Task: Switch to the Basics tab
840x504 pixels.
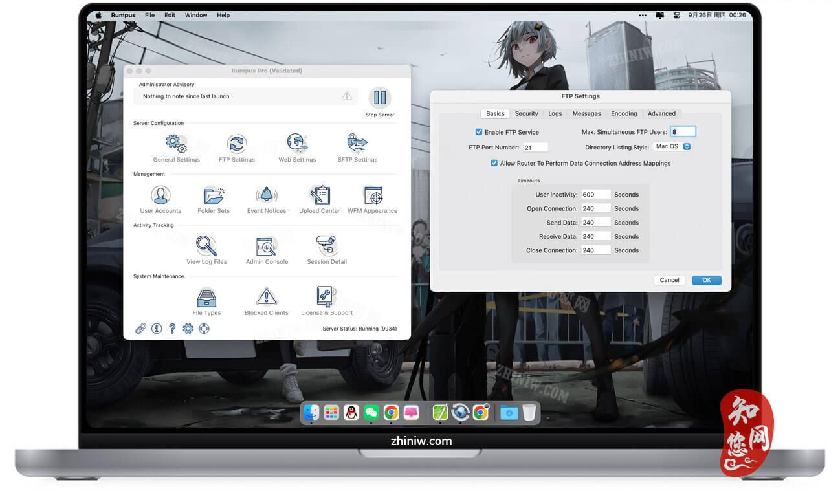Action: tap(495, 113)
